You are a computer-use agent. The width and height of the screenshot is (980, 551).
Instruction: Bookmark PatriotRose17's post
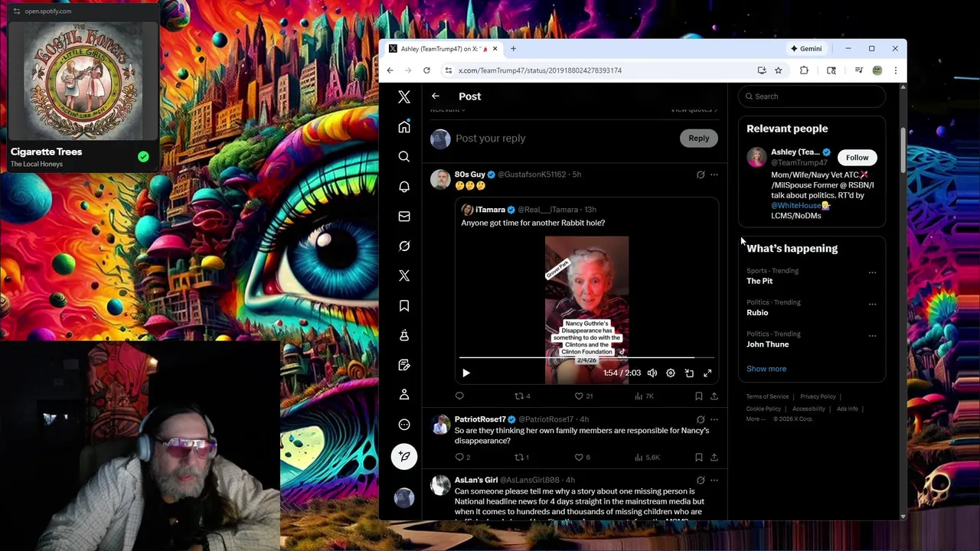698,457
